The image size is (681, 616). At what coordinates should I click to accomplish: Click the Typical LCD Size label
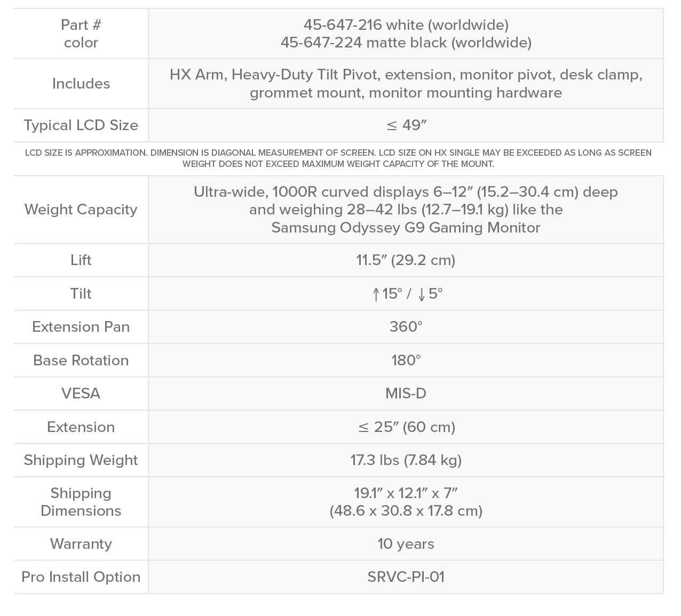pyautogui.click(x=81, y=125)
